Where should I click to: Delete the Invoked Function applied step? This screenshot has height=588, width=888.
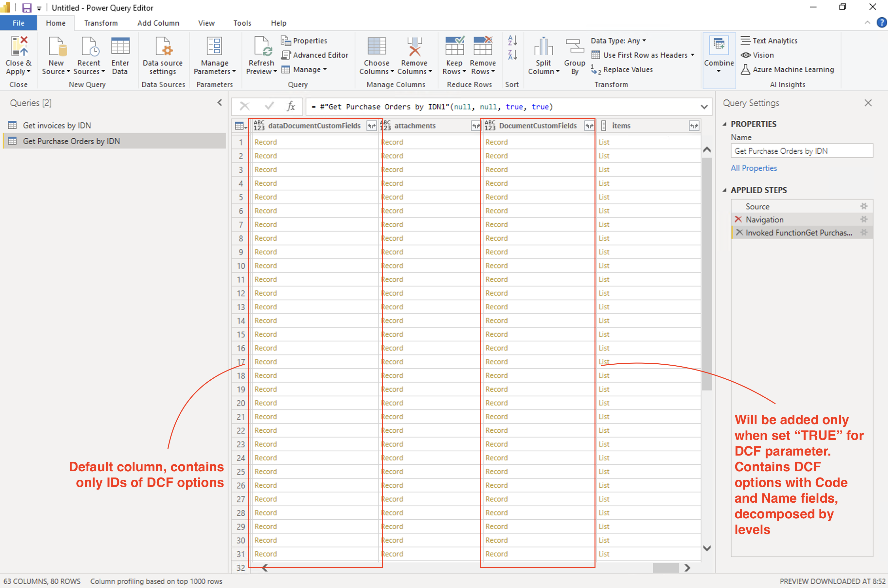click(739, 233)
